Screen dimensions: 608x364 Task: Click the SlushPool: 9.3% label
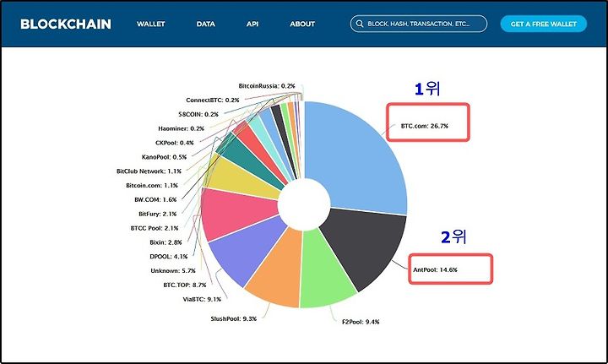(233, 318)
